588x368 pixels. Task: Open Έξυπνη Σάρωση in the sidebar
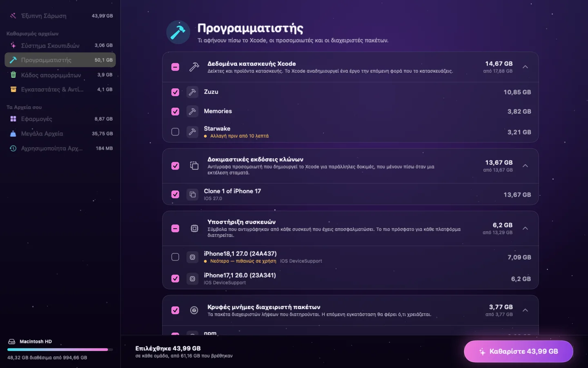pyautogui.click(x=60, y=16)
